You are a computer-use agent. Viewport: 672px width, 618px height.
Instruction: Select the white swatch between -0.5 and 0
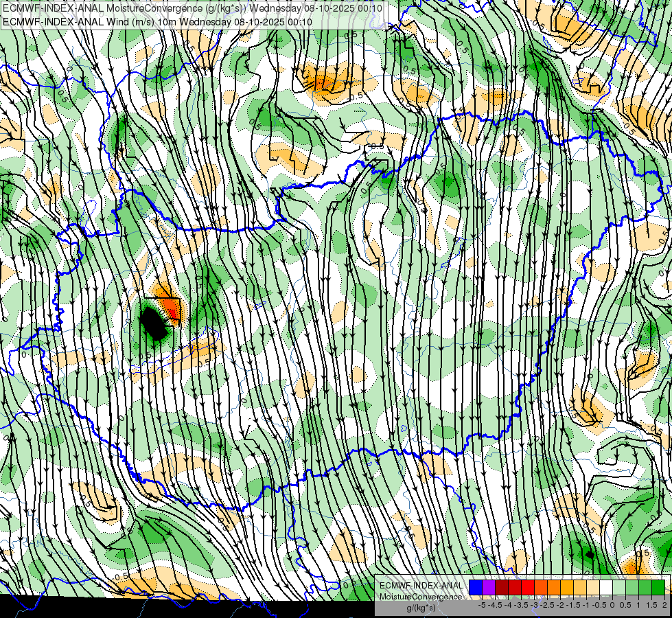(x=606, y=587)
